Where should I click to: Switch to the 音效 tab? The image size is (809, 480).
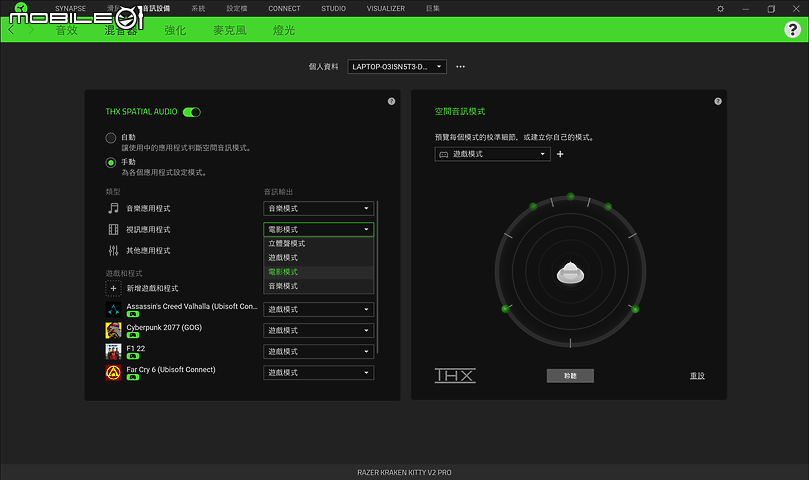67,30
